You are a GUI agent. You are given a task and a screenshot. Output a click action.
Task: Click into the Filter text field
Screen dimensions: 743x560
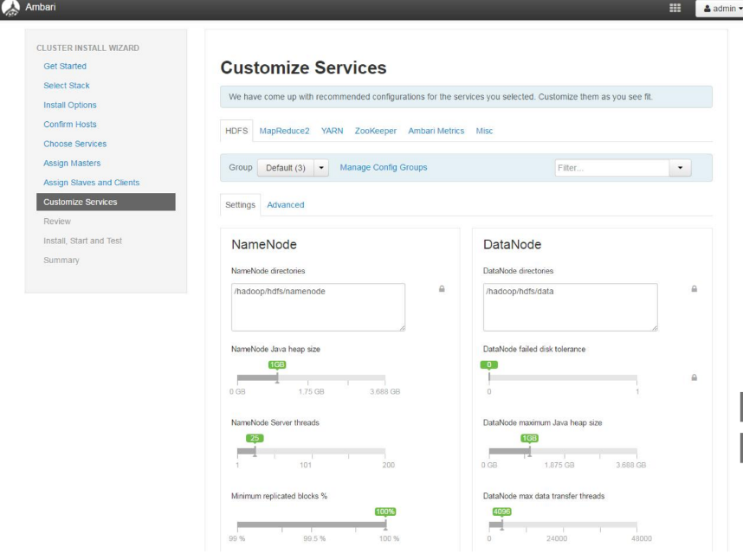tap(611, 167)
